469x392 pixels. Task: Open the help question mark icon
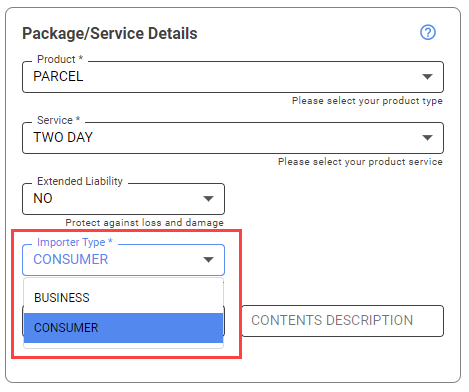pos(428,33)
